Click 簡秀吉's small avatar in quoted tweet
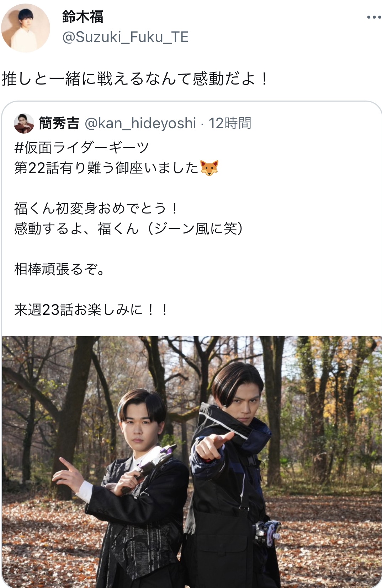Screen dimensions: 382x588 point(24,124)
